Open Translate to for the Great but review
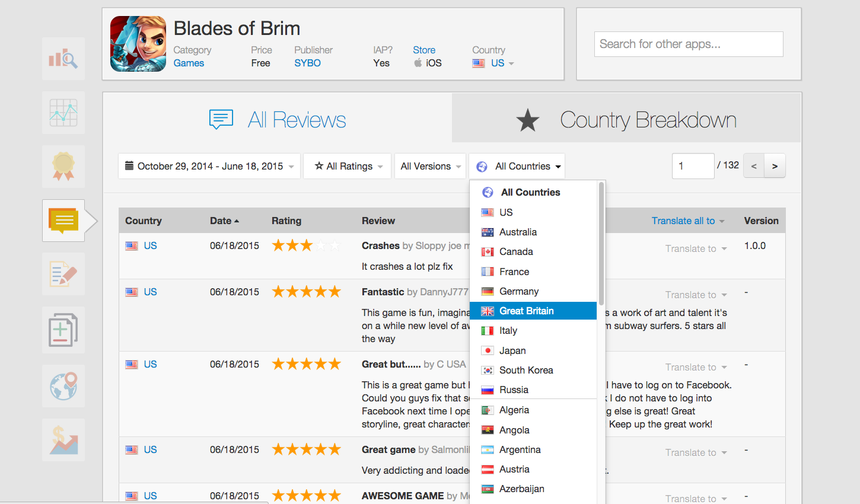The width and height of the screenshot is (860, 504). [696, 367]
